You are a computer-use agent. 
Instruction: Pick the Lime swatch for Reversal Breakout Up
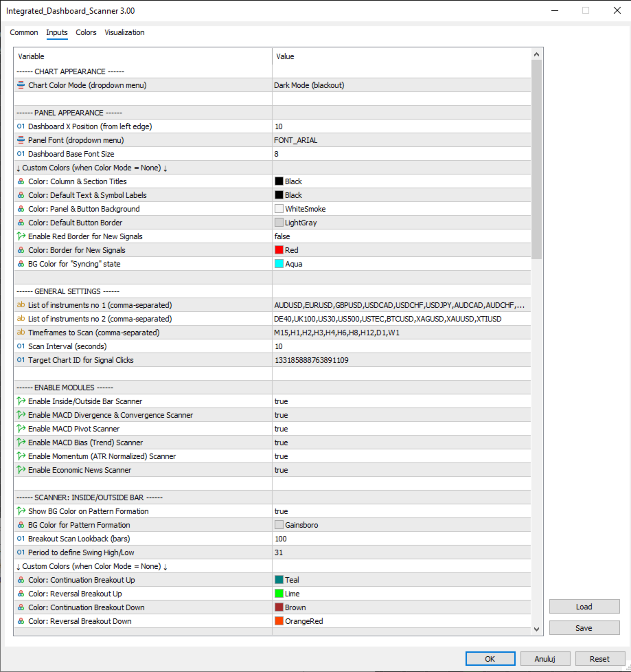tap(279, 594)
